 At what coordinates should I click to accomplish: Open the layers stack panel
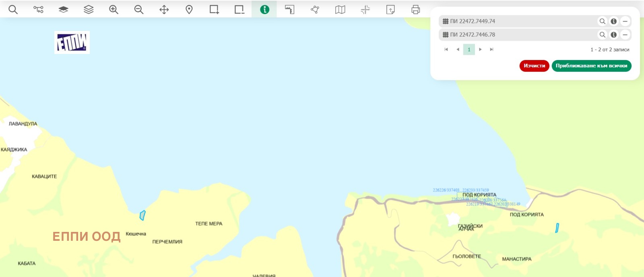click(x=89, y=9)
